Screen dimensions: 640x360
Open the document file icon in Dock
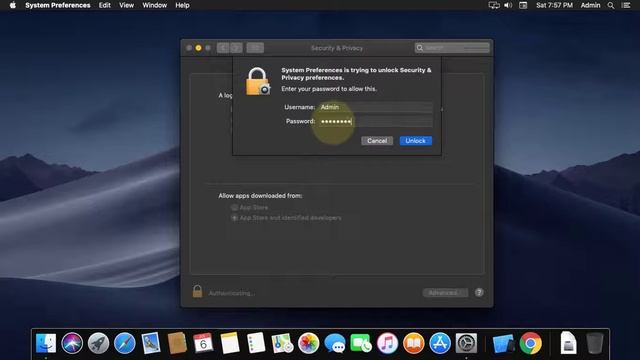pos(568,343)
